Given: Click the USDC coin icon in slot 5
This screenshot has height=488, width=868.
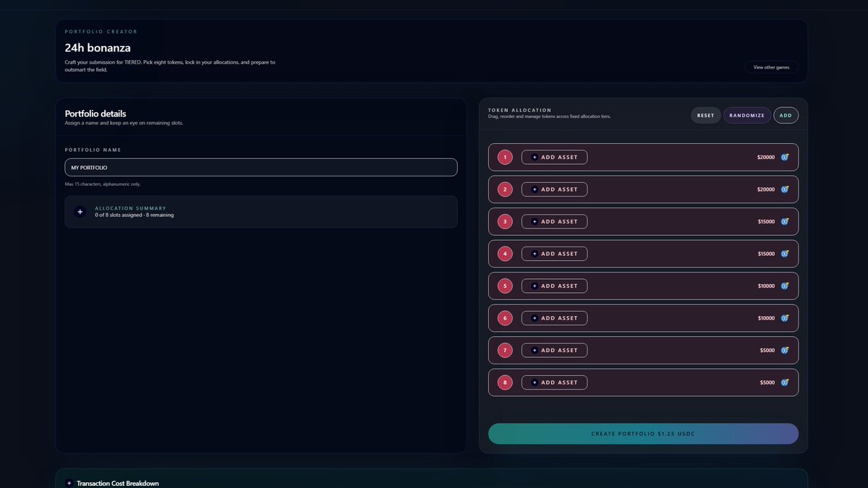Looking at the screenshot, I should pyautogui.click(x=785, y=286).
